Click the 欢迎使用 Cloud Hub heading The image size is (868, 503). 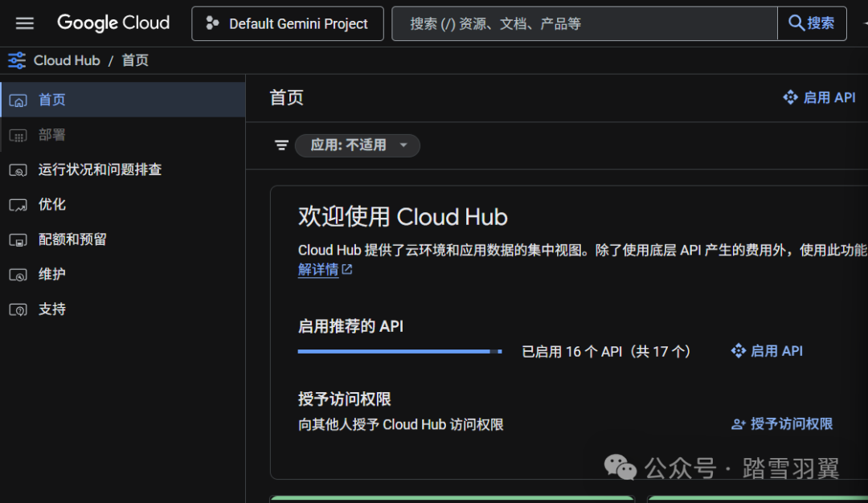(x=403, y=217)
